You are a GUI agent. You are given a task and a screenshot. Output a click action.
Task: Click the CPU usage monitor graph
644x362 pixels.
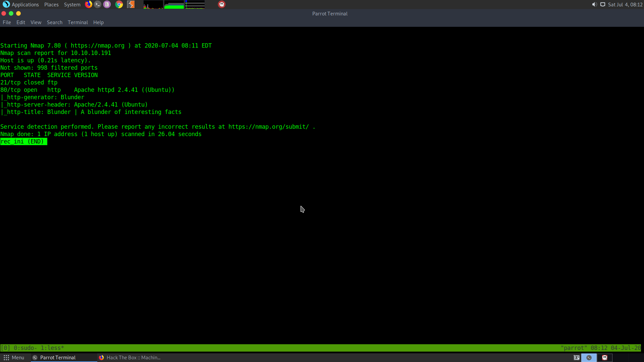153,4
